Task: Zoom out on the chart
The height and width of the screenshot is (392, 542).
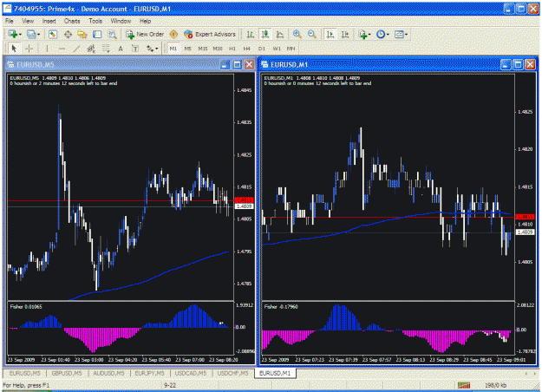Action: (x=311, y=34)
